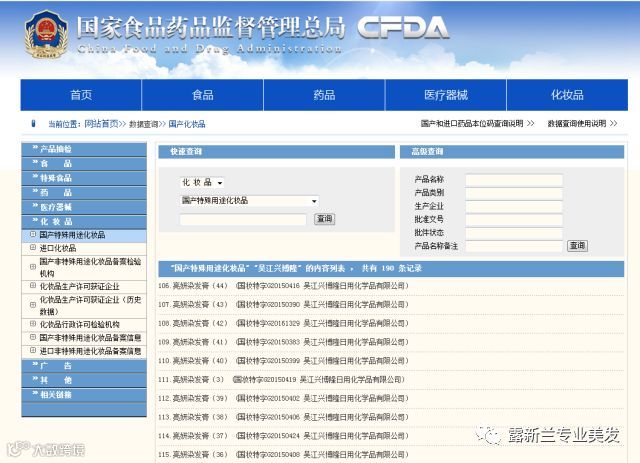Open result 108 亮妍染发膏（42）

pyautogui.click(x=284, y=323)
